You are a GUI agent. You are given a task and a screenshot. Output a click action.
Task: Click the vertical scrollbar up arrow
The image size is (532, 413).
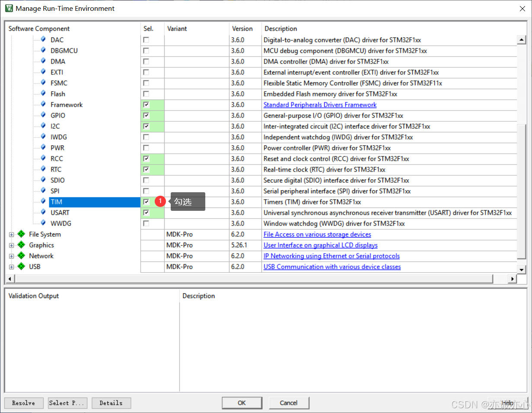point(522,40)
